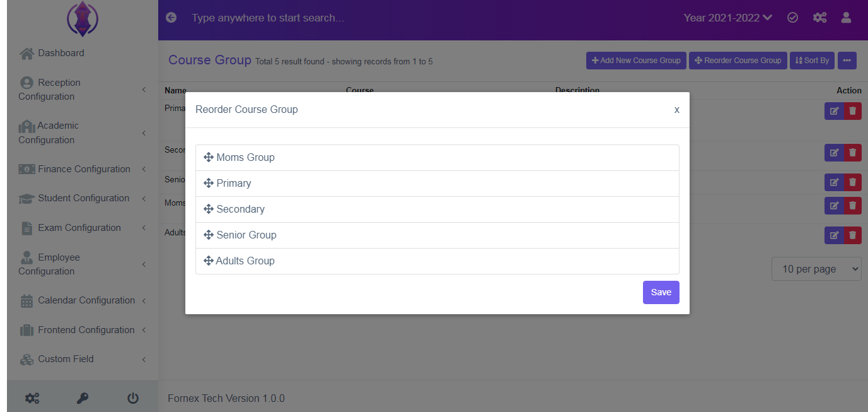Expand Custom Field chevron

tap(144, 360)
